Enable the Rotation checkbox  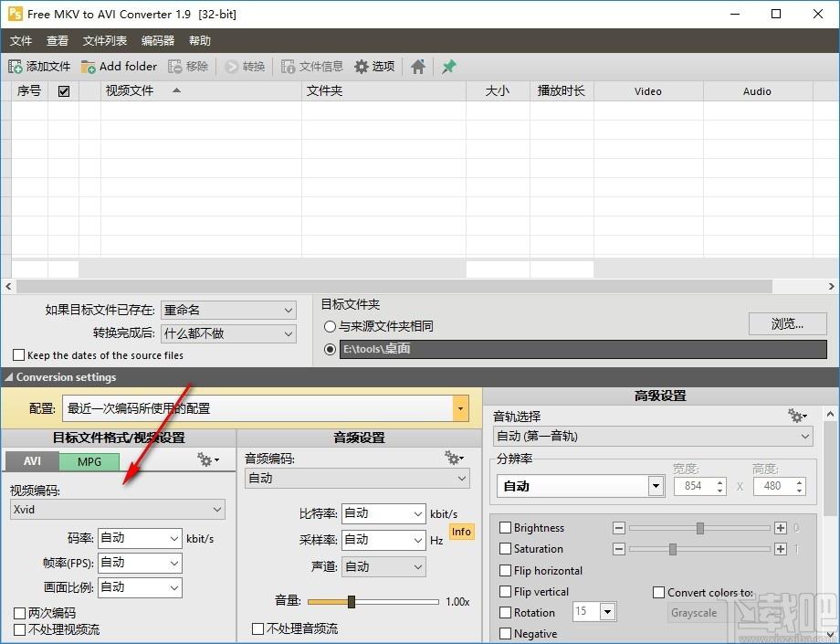505,612
